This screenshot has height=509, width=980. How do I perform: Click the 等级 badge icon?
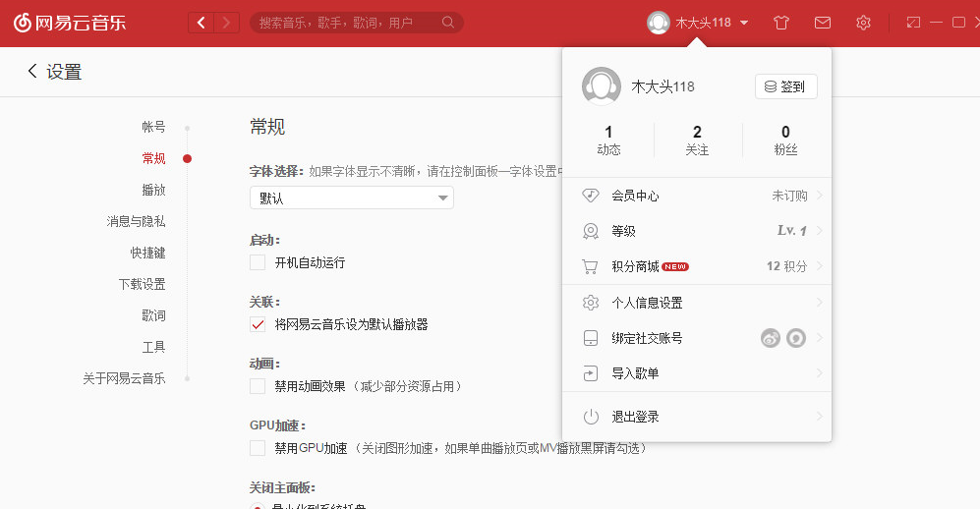click(x=591, y=231)
